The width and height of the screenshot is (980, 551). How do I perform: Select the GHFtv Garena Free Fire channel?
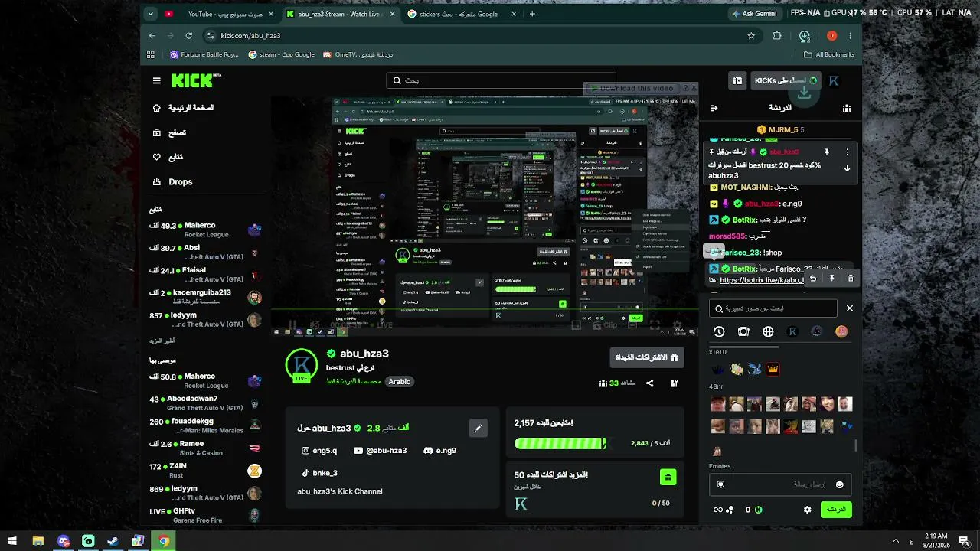[206, 515]
